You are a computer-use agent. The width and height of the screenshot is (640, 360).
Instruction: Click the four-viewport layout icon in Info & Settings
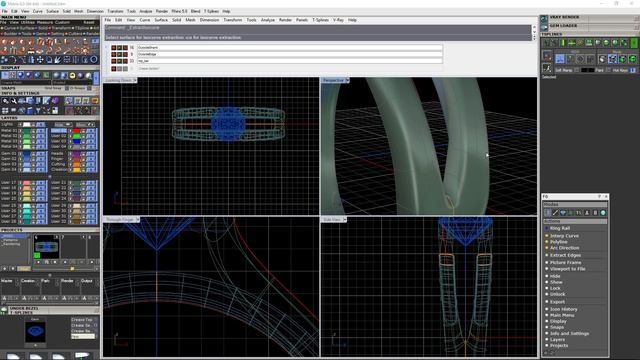(5, 110)
